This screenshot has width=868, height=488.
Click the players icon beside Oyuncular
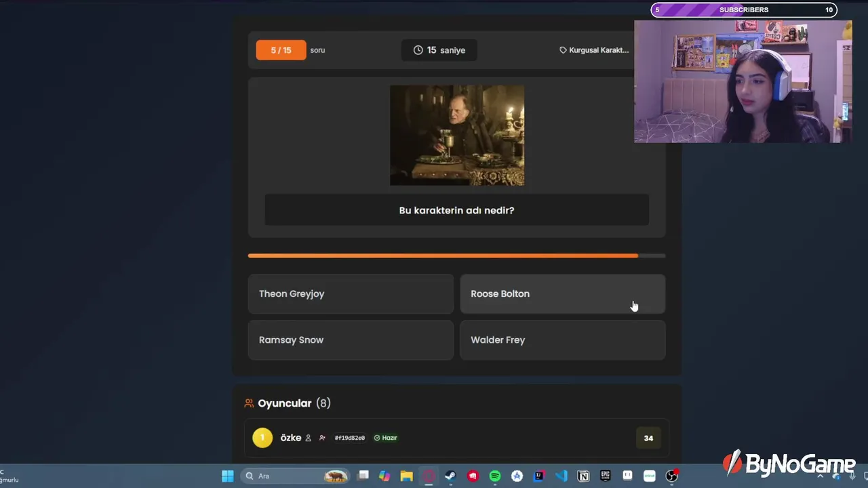point(249,403)
